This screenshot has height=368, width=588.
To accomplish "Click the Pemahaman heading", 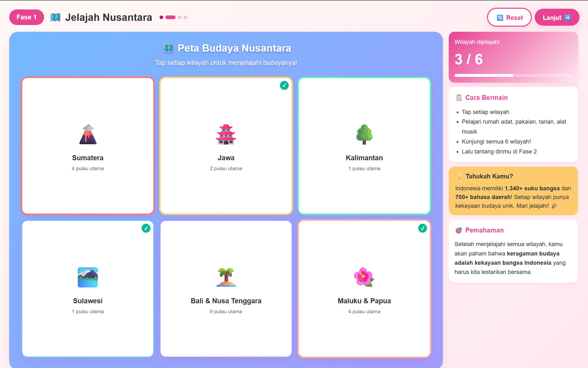I will coord(484,230).
